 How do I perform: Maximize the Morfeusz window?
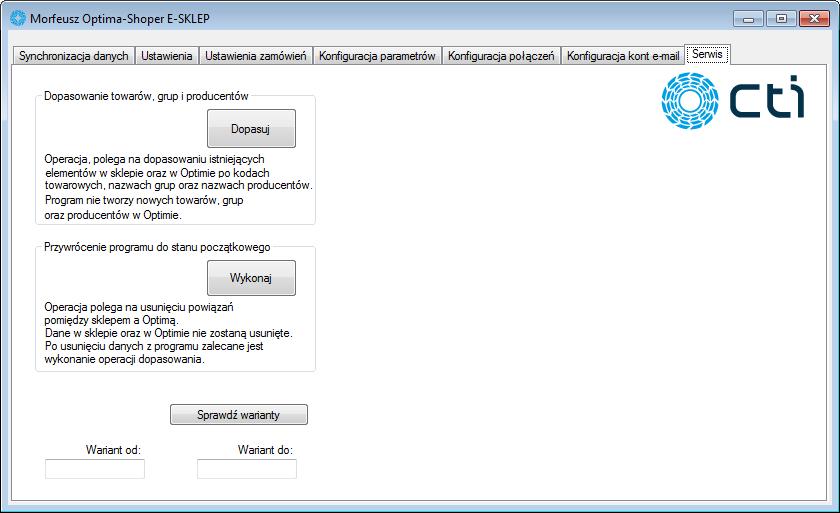781,19
